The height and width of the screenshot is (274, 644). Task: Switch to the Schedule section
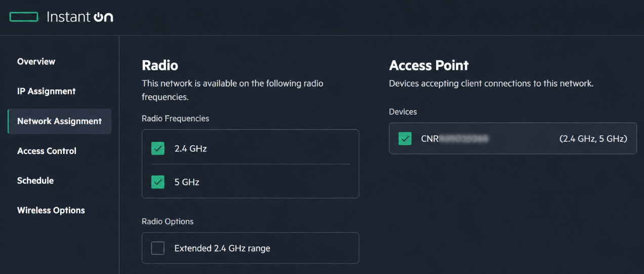pos(35,180)
